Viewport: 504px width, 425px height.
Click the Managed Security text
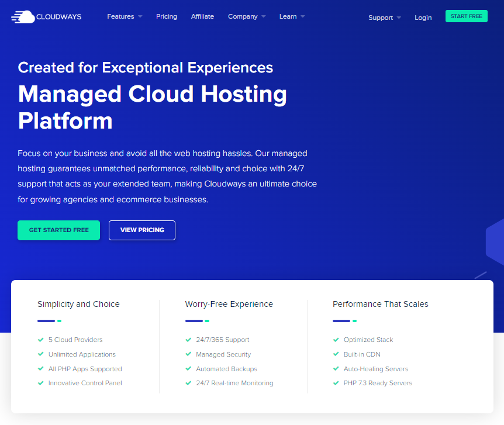(223, 354)
